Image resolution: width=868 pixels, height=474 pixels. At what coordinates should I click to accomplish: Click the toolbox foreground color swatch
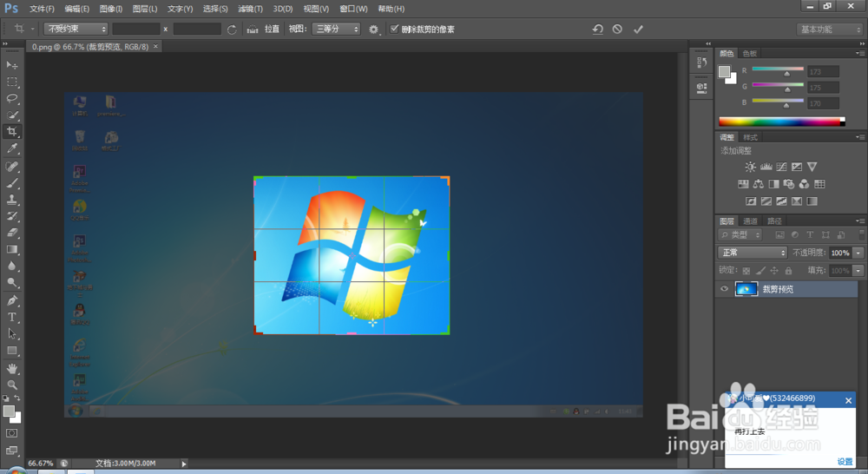coord(9,411)
